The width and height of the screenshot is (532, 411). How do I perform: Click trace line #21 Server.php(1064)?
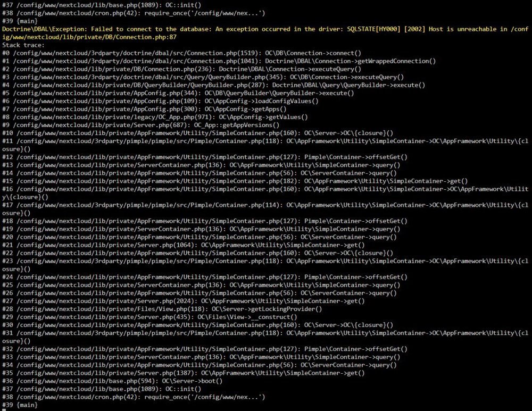183,245
